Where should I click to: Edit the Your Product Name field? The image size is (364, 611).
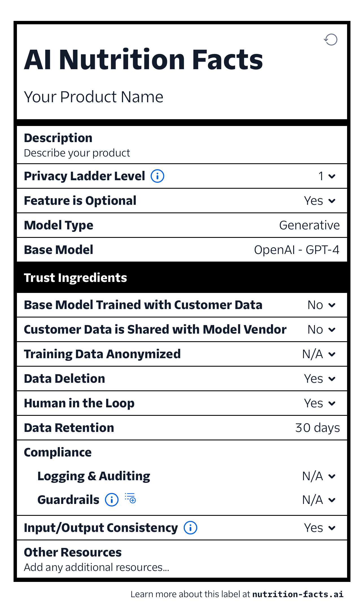pyautogui.click(x=94, y=97)
